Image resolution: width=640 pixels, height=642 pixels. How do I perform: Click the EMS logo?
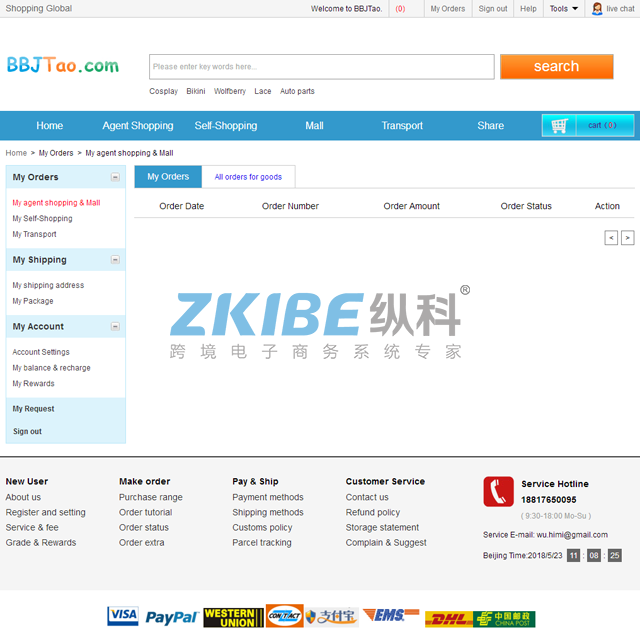[x=391, y=615]
